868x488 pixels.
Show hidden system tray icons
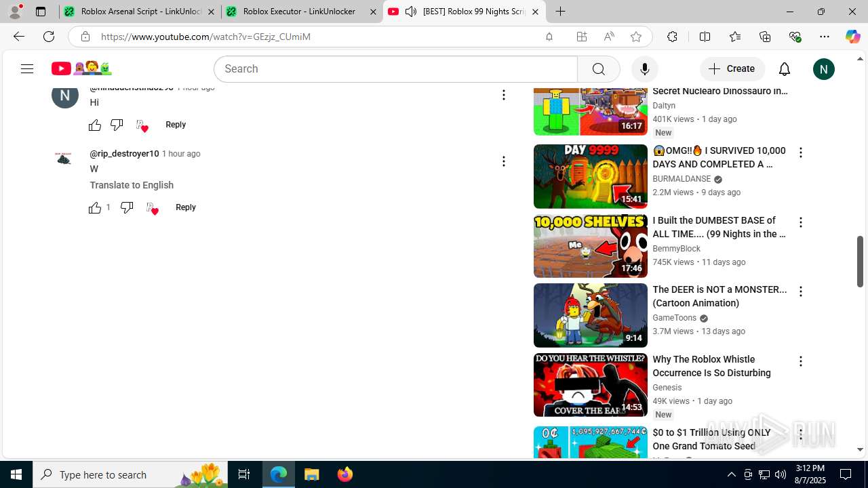coord(731,474)
